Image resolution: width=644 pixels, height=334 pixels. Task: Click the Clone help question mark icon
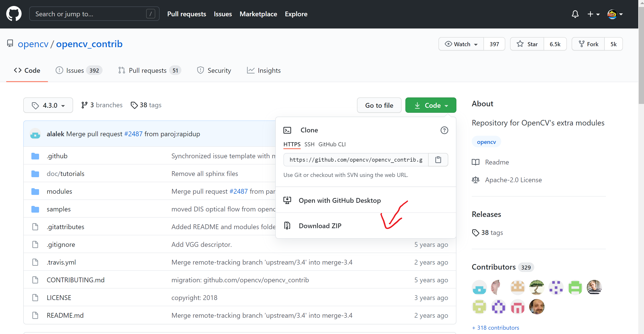(444, 130)
